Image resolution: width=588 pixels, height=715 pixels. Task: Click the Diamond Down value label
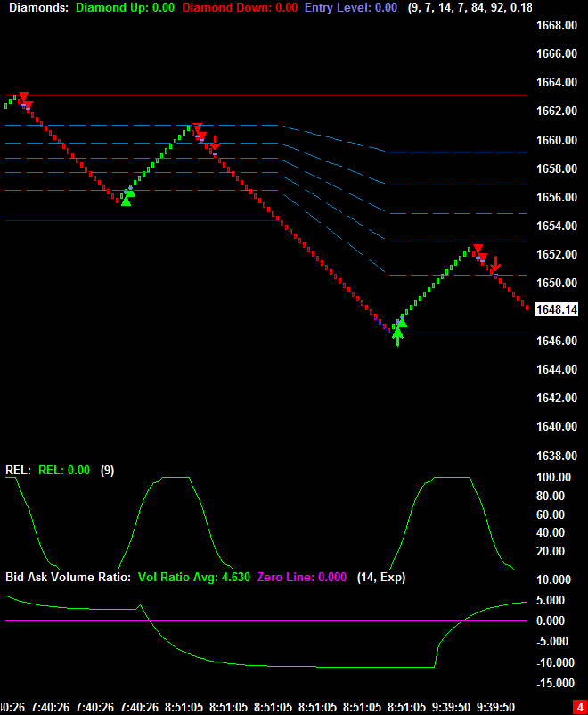click(x=240, y=7)
